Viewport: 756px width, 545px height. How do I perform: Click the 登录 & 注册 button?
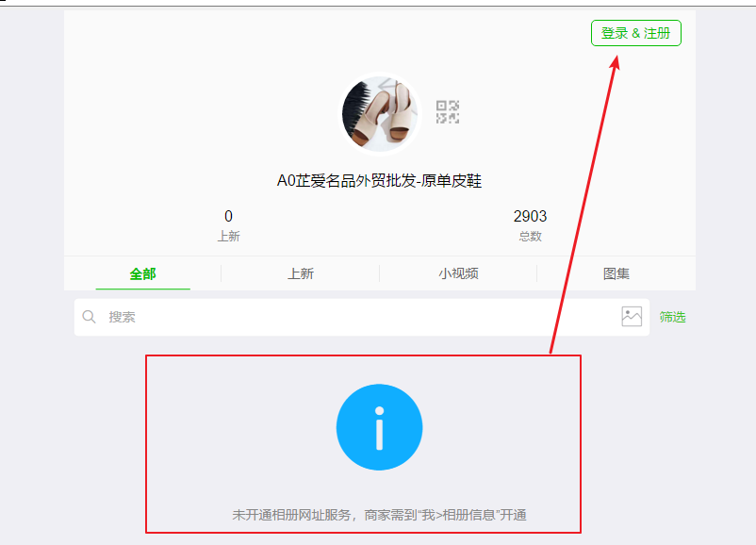click(x=636, y=33)
